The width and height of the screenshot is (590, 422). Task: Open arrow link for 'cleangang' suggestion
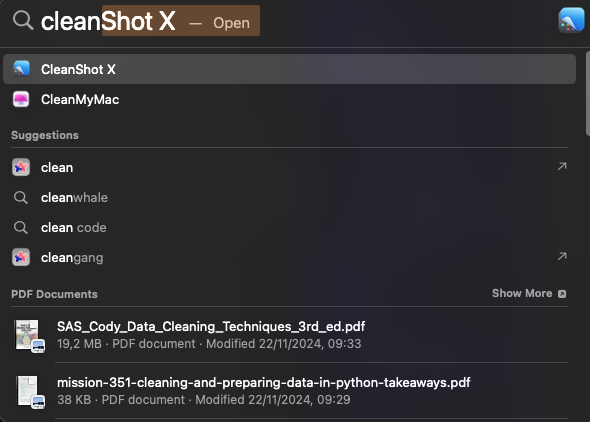pyautogui.click(x=562, y=257)
